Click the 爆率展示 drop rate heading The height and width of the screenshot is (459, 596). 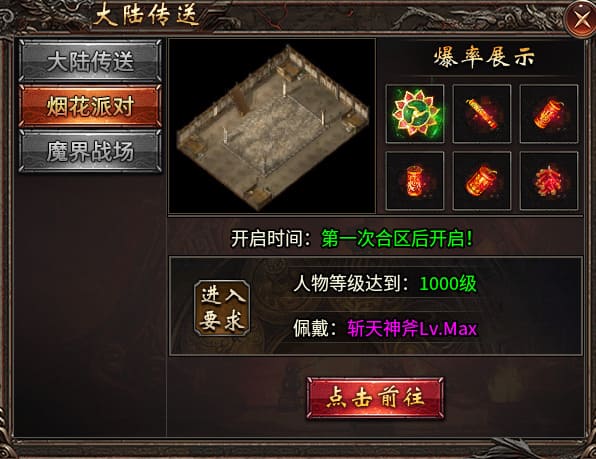(484, 58)
